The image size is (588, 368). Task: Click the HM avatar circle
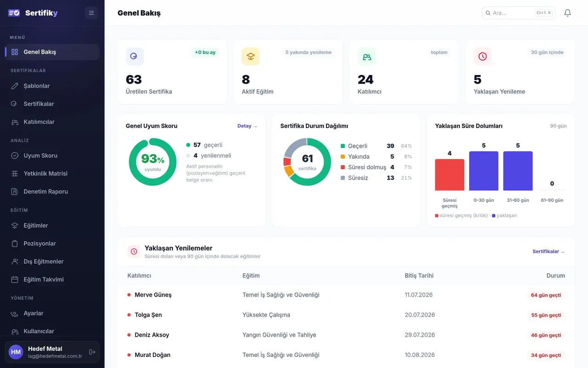pos(16,352)
